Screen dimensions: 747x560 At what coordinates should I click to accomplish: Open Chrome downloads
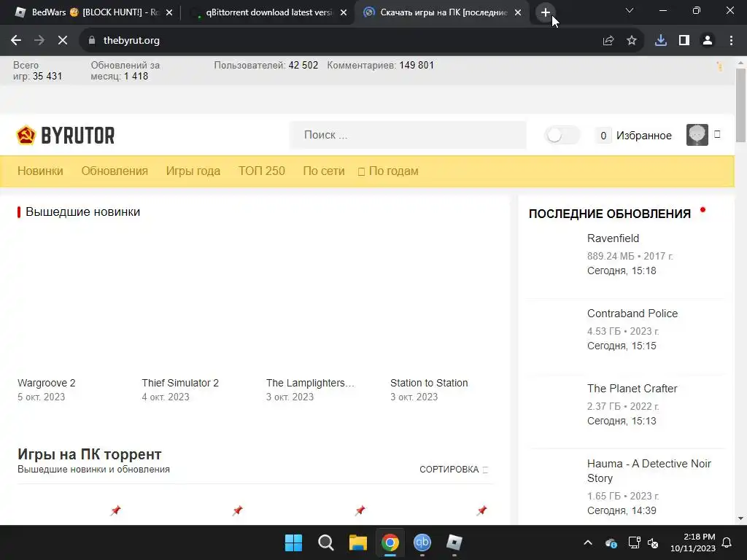coord(661,41)
